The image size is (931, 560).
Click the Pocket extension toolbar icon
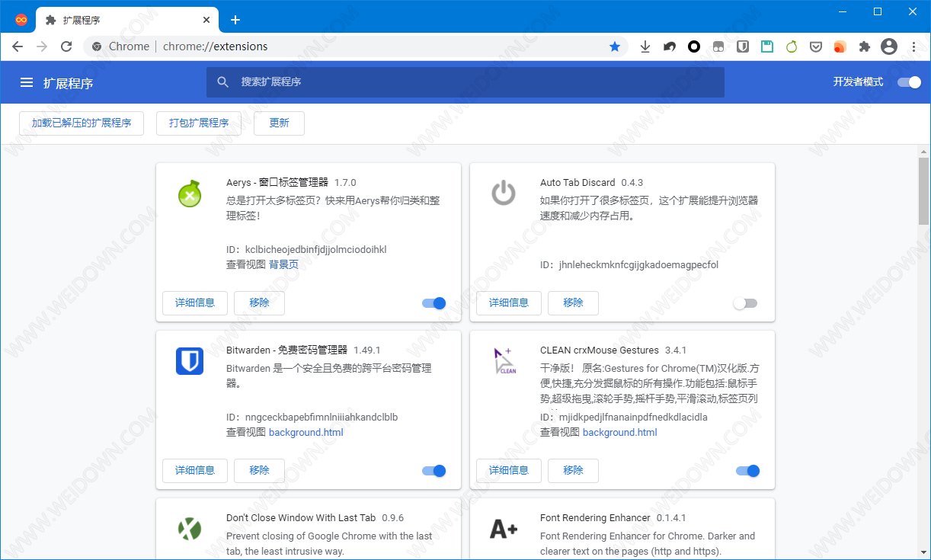(815, 46)
